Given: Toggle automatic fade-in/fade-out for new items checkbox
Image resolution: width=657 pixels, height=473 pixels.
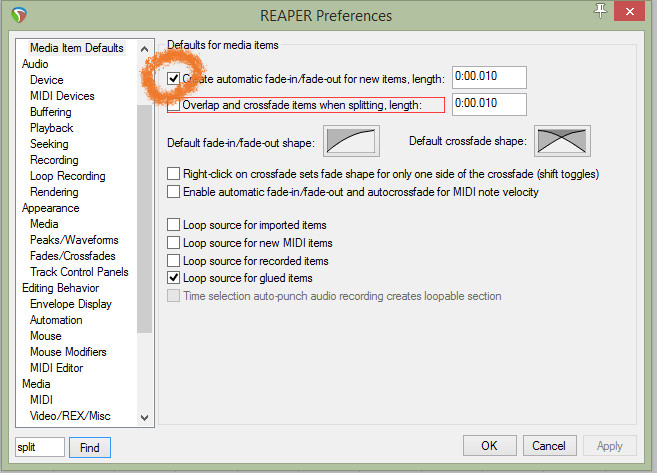Looking at the screenshot, I should click(x=173, y=78).
